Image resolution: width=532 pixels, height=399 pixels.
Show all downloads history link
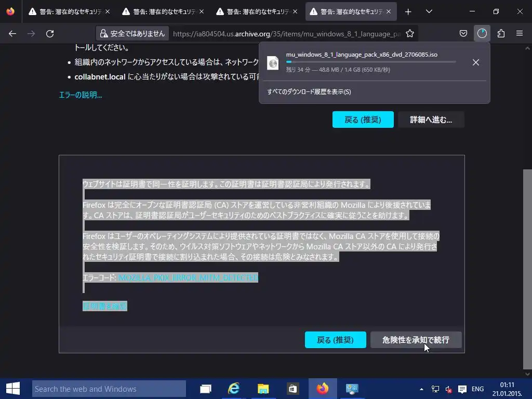[x=309, y=91]
